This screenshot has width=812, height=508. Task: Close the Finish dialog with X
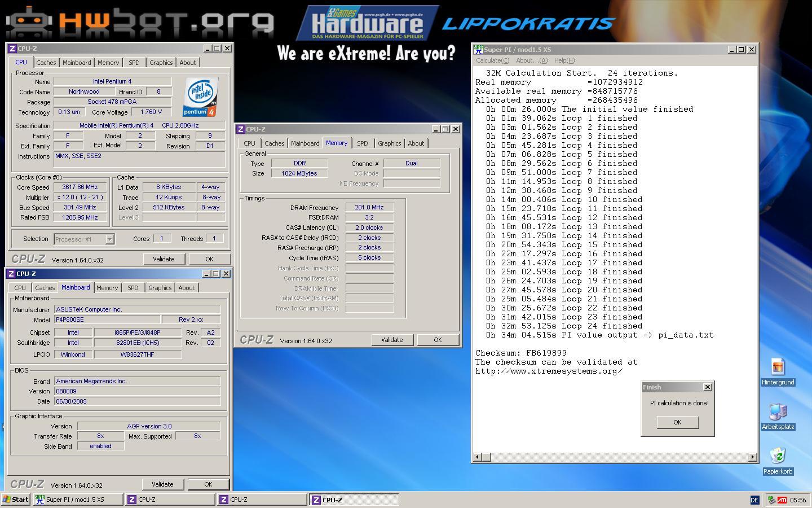point(707,387)
